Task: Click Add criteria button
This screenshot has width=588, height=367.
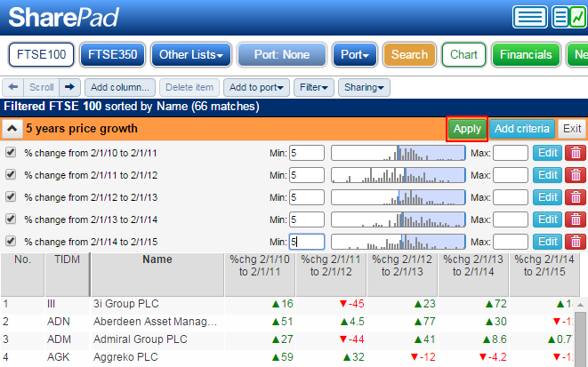Action: click(521, 129)
